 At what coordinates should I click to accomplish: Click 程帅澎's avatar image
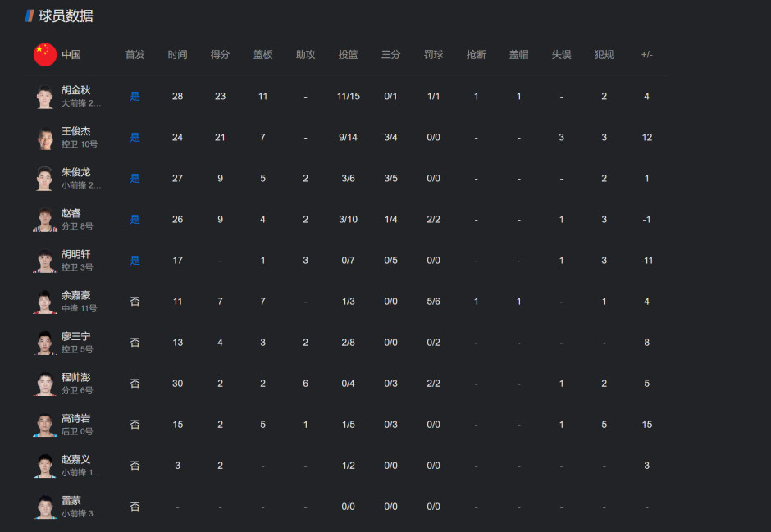coord(44,384)
